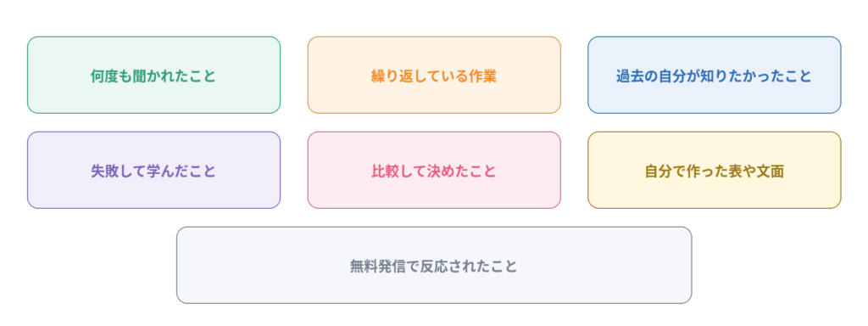Pick the yellow 自分で作った表や文面 card
The width and height of the screenshot is (868, 326).
714,170
